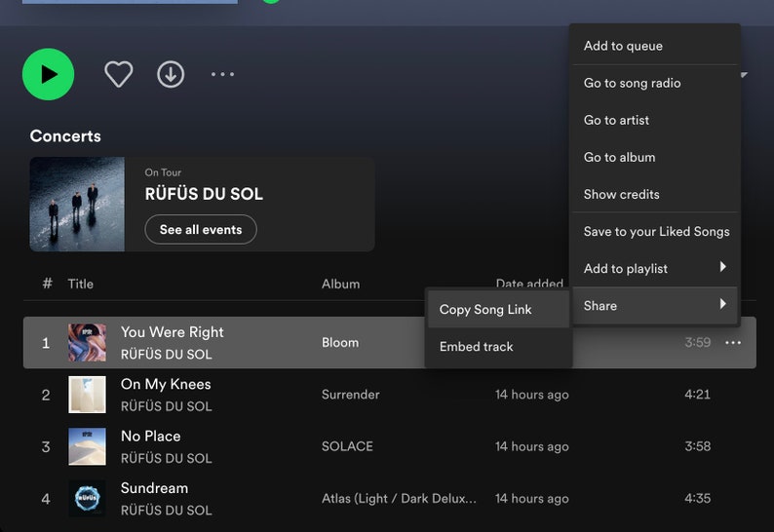Click No Place album artwork
The image size is (774, 532).
pyautogui.click(x=87, y=446)
